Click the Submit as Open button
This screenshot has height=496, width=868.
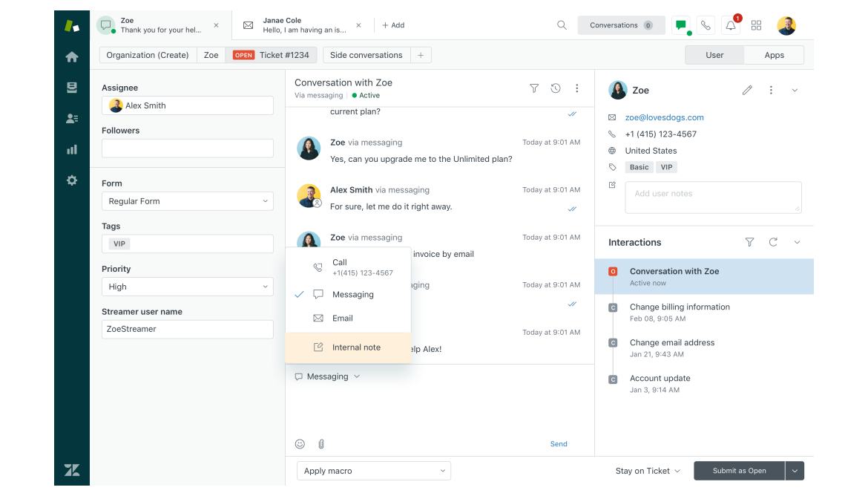tap(739, 471)
